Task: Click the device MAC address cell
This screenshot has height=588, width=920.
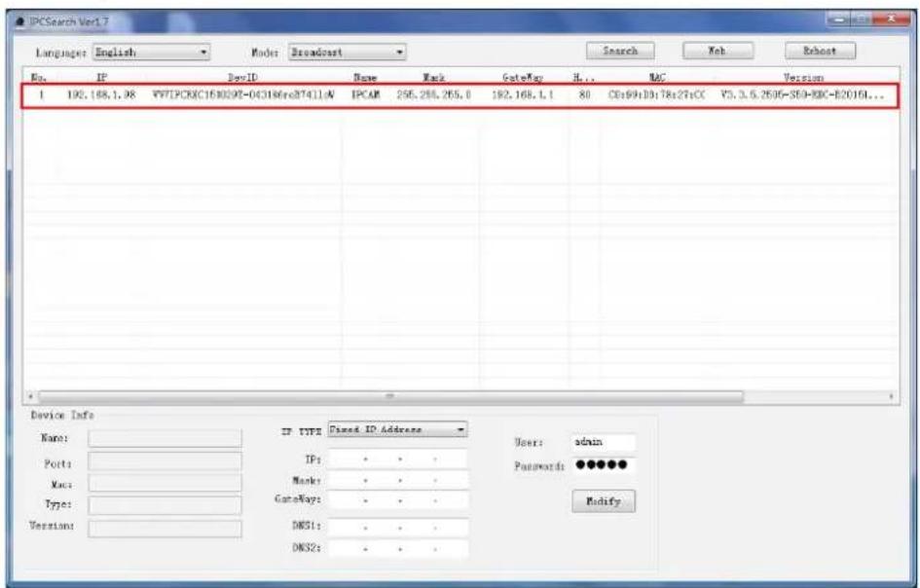Action: pos(656,94)
